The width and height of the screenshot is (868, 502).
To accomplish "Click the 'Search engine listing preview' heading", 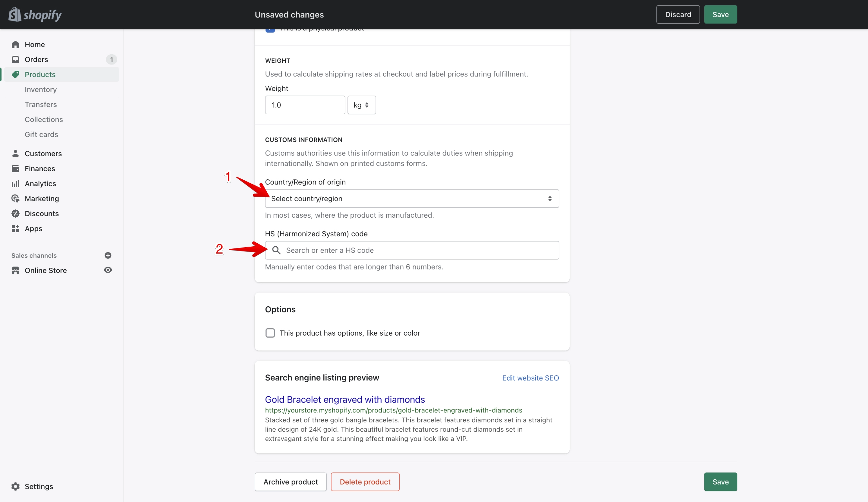I will (322, 377).
